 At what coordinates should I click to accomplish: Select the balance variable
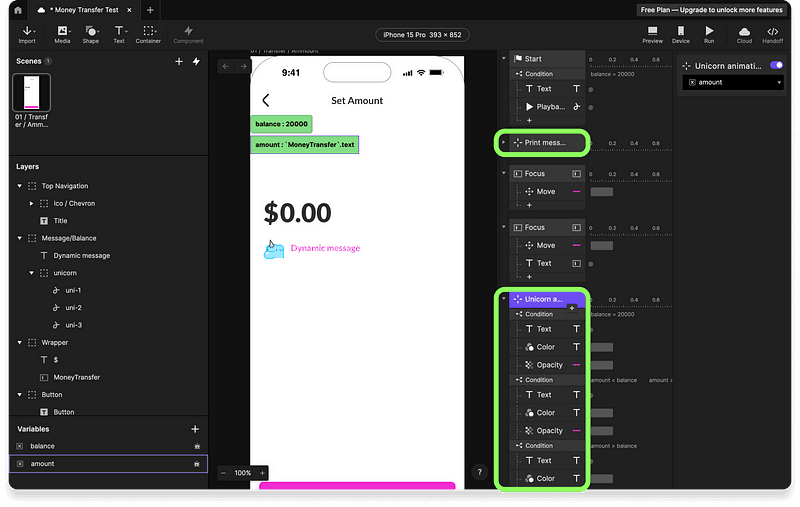click(x=108, y=446)
